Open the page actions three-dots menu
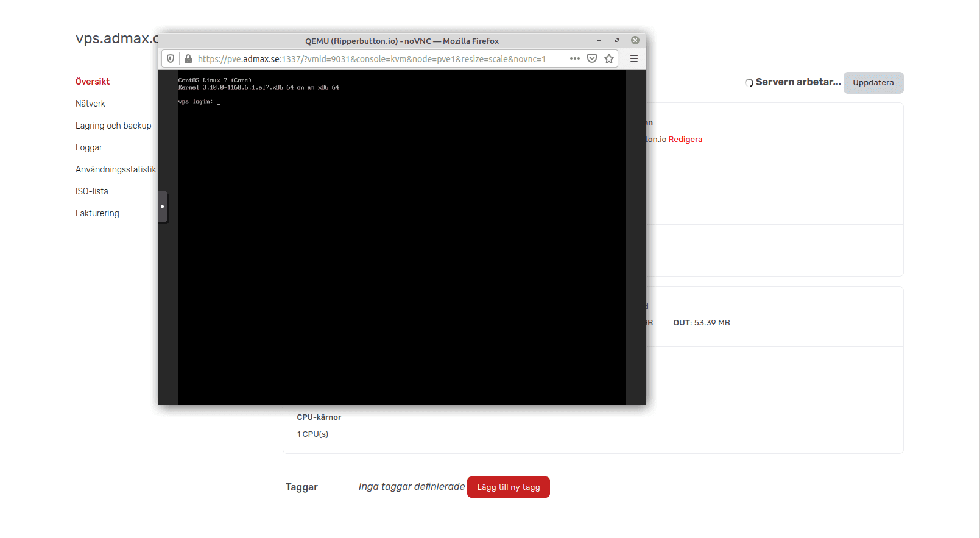980x538 pixels. coord(575,58)
